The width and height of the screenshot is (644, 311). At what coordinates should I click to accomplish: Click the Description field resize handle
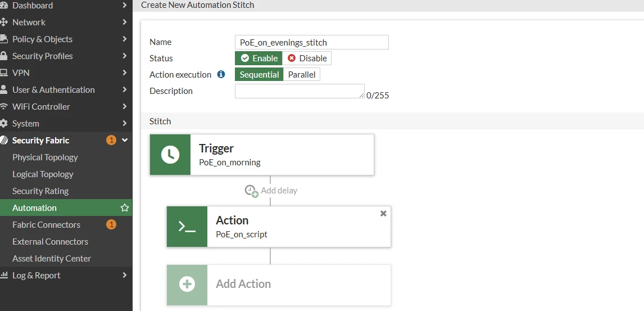pos(362,96)
